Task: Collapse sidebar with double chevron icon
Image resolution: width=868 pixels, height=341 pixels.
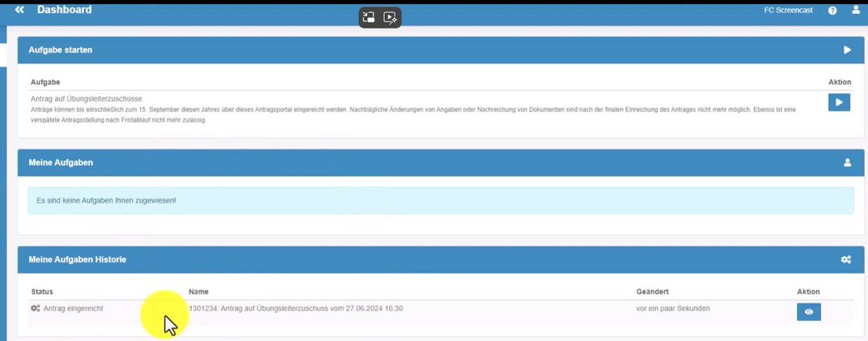Action: 20,10
